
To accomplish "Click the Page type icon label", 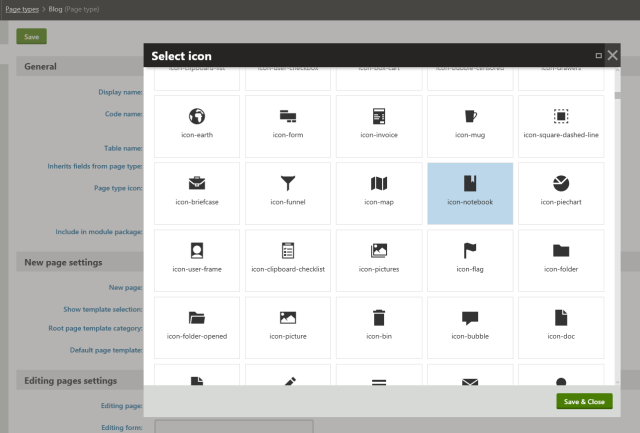I will (x=118, y=188).
